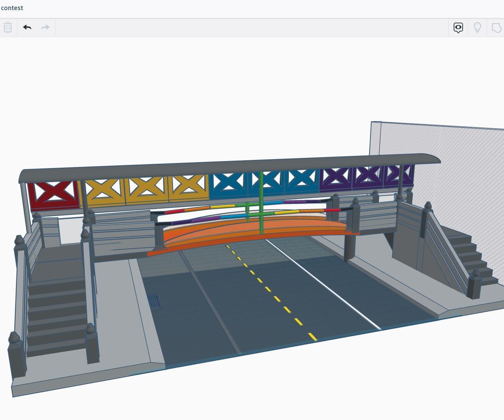Image resolution: width=504 pixels, height=420 pixels.
Task: Click the undo arrow icon
Action: tap(27, 27)
